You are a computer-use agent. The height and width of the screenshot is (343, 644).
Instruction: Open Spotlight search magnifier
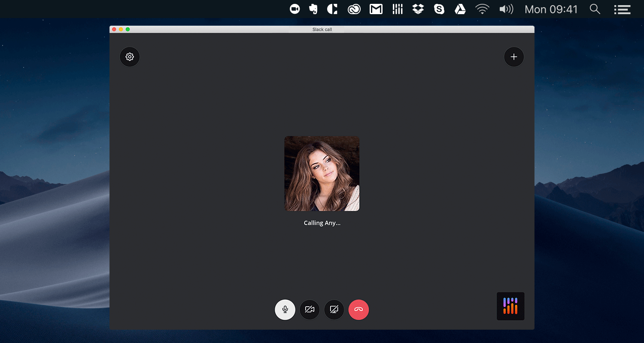pos(595,9)
